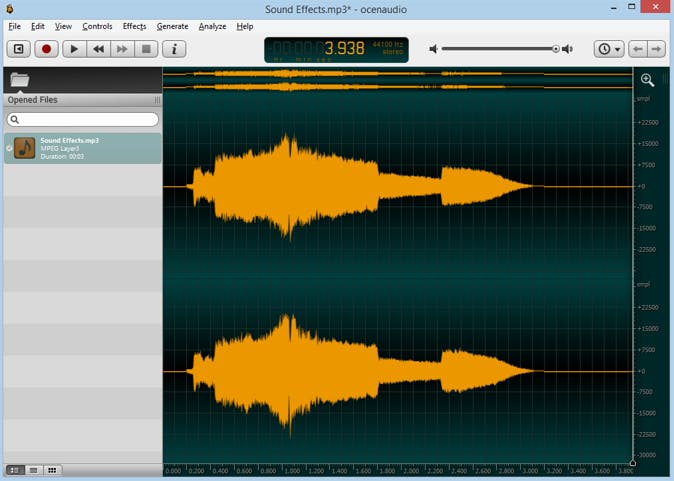Open the Generate menu
The width and height of the screenshot is (674, 481).
[172, 26]
